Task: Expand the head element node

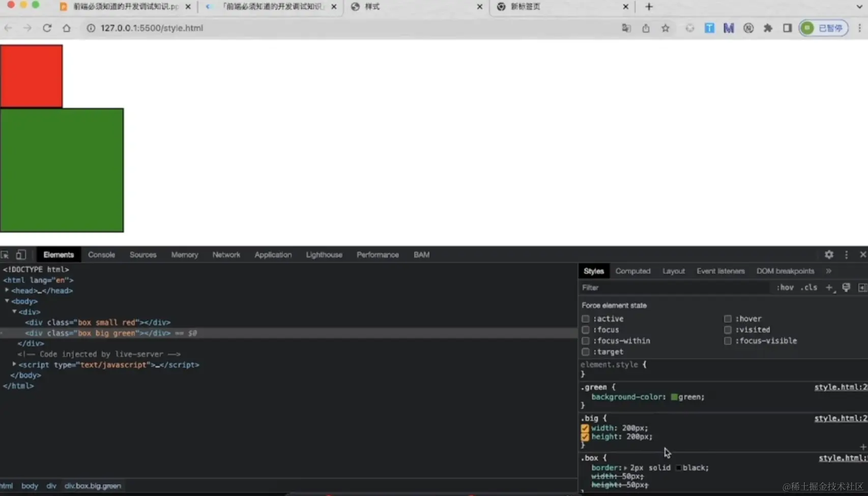Action: click(x=7, y=290)
